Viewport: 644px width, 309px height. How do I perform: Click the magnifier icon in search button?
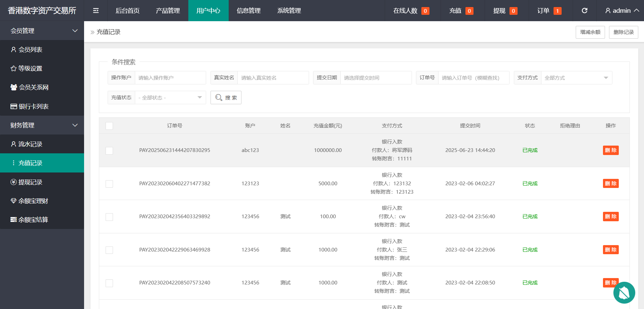[219, 98]
